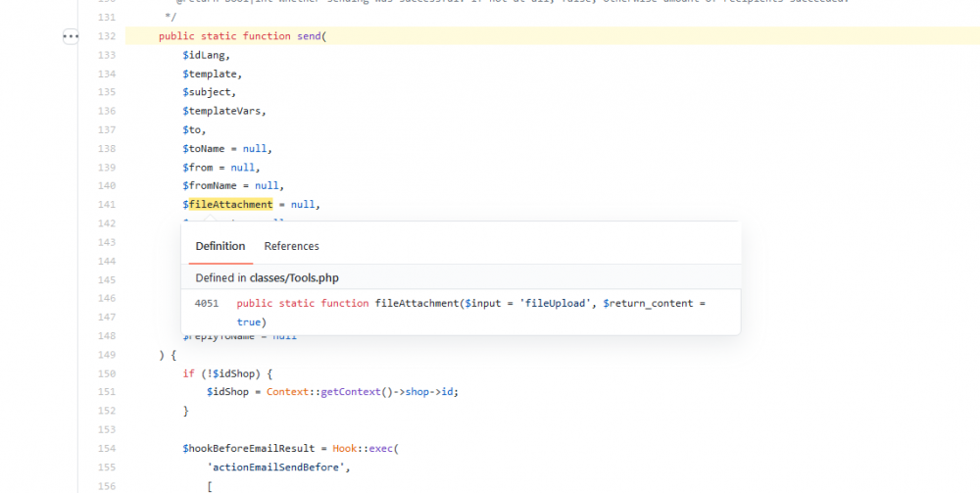980x493 pixels.
Task: Click 'actionEmailSendBefore' string
Action: point(275,467)
